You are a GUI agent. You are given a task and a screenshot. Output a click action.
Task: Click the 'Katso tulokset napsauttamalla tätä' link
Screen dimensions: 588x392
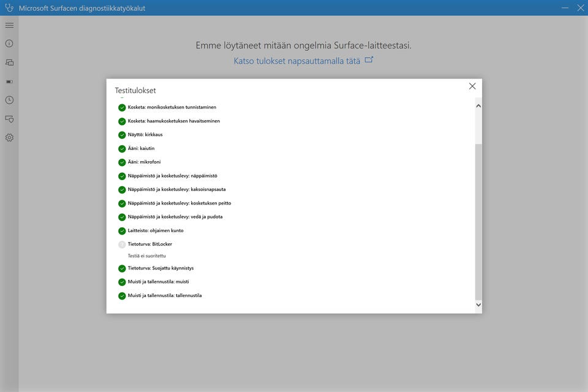point(296,61)
